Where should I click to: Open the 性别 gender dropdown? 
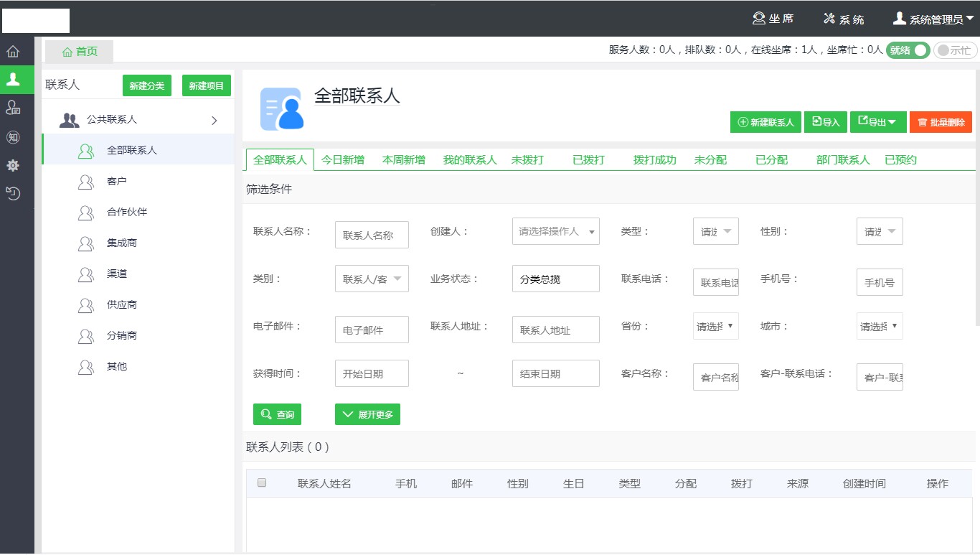pyautogui.click(x=880, y=231)
